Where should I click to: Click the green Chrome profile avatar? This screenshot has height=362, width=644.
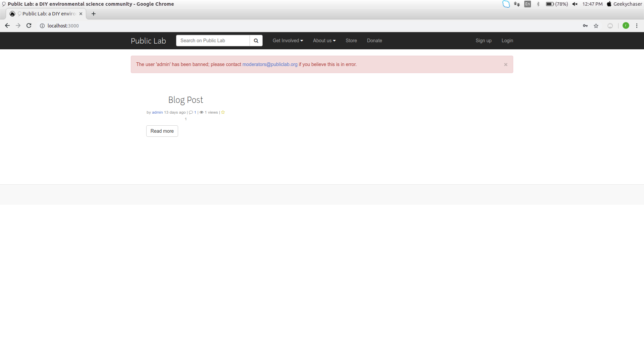click(626, 26)
